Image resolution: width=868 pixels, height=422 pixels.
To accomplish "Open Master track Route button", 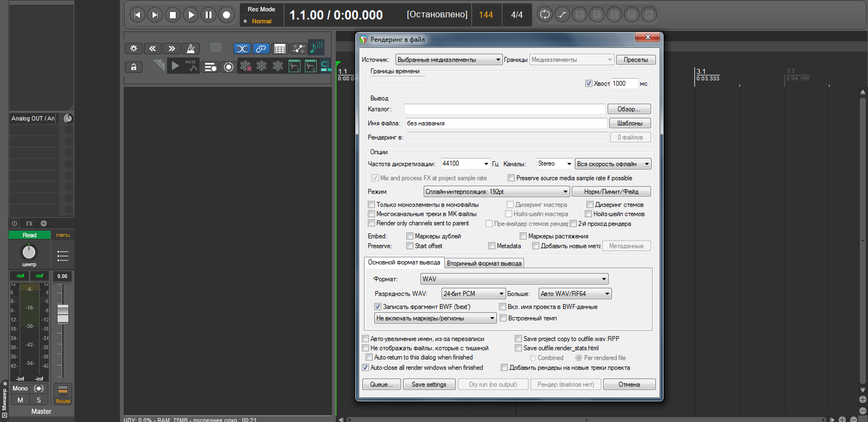I will click(x=63, y=394).
